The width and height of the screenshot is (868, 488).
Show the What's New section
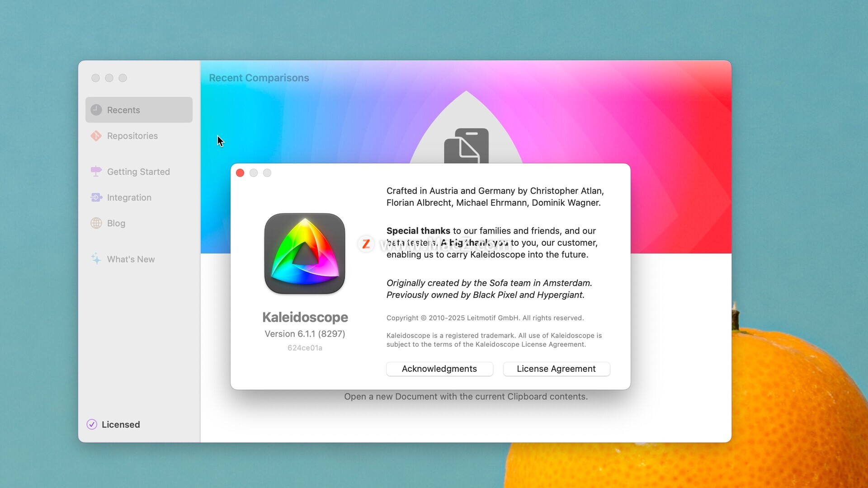[139, 259]
